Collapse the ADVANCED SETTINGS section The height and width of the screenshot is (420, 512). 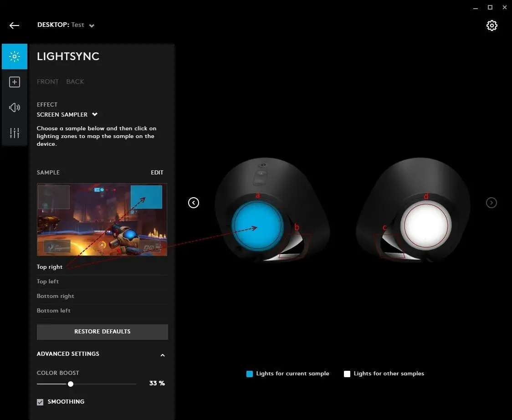pyautogui.click(x=163, y=355)
